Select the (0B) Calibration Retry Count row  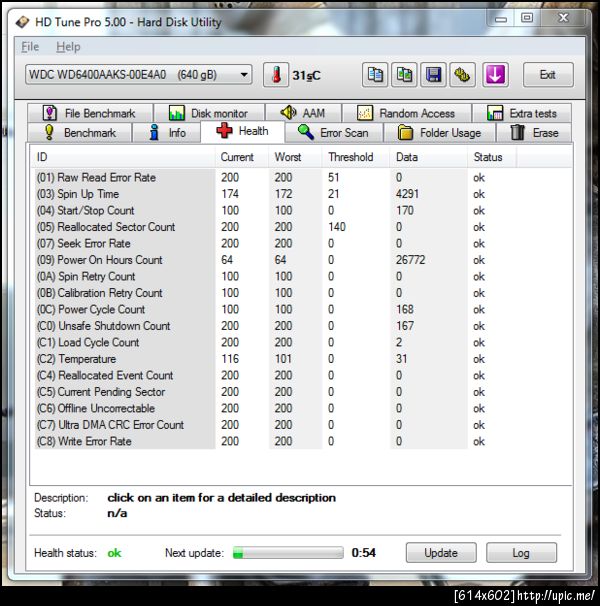(x=274, y=293)
